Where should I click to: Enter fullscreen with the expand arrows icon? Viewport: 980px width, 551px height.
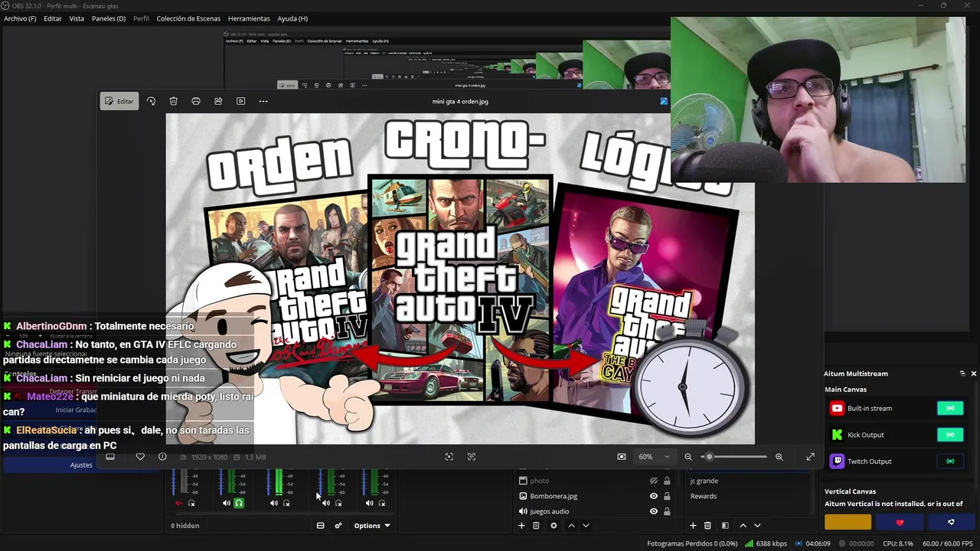pos(810,457)
